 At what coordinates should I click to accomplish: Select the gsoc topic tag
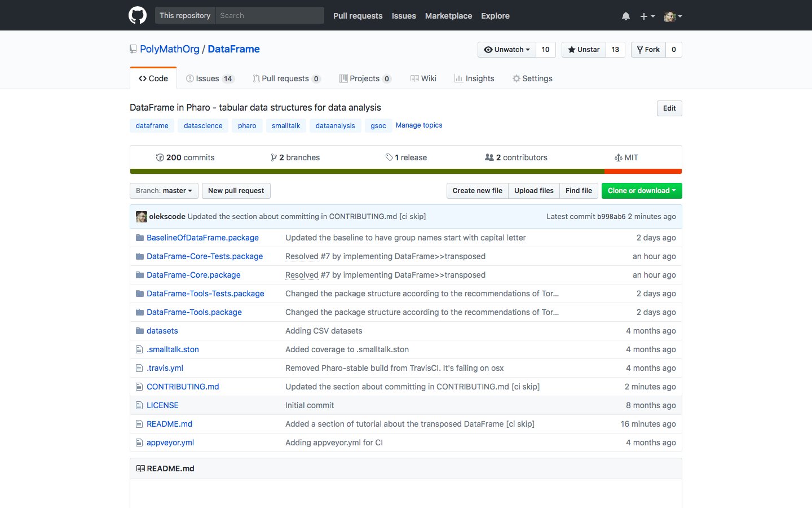[378, 126]
